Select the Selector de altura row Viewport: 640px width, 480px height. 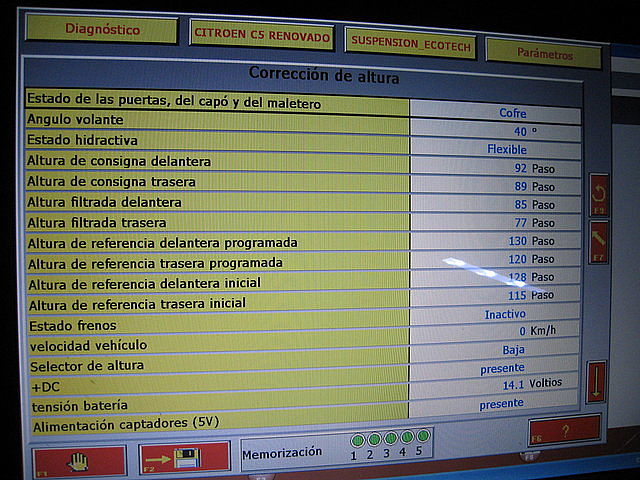pos(215,366)
